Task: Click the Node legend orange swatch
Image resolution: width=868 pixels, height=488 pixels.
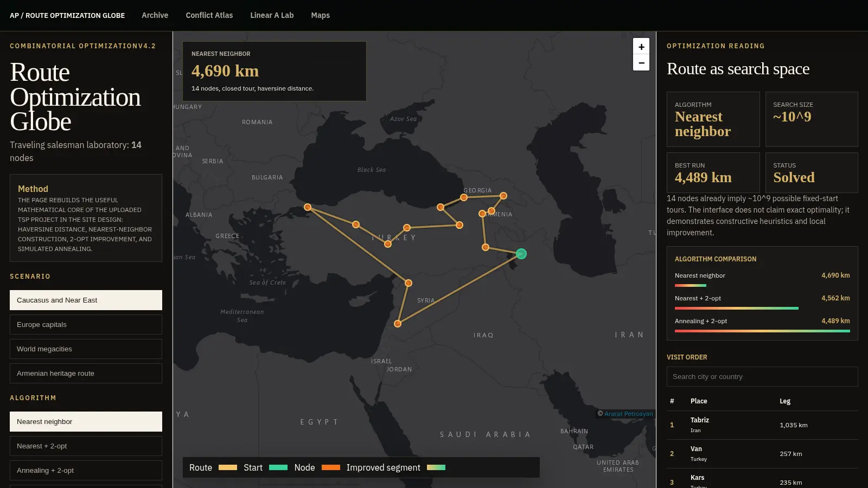Action: point(331,467)
